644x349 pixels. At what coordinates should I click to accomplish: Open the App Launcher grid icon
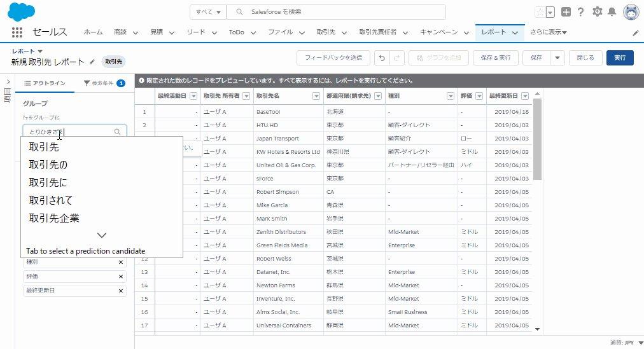click(x=17, y=32)
